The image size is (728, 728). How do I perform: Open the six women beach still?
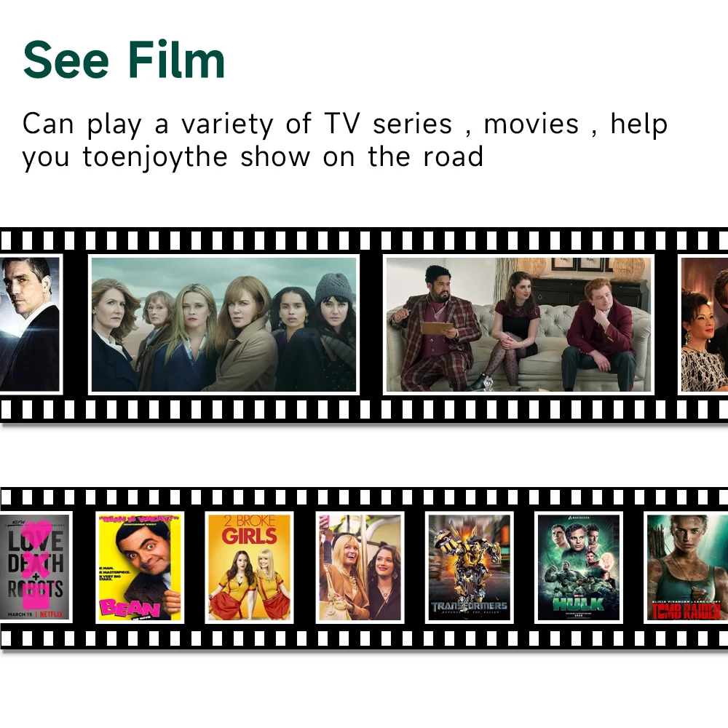coord(223,325)
